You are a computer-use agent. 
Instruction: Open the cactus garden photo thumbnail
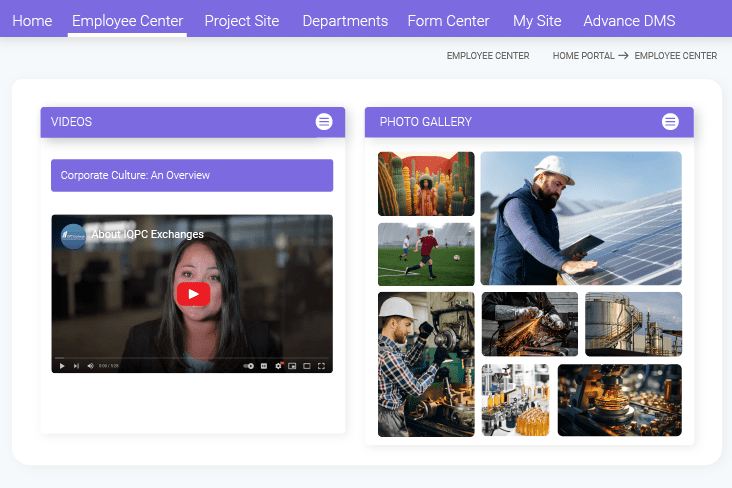[426, 184]
